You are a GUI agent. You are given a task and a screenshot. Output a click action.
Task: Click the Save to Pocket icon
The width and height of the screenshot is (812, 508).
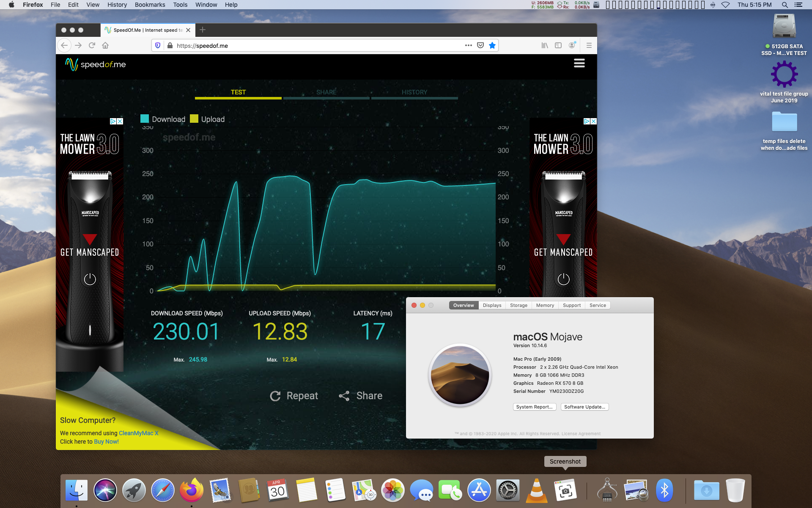[480, 45]
